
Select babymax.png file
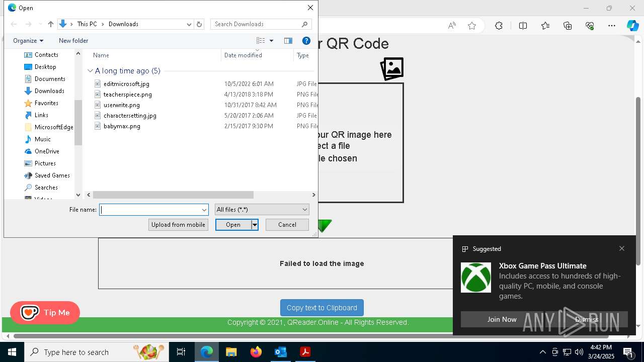click(122, 126)
